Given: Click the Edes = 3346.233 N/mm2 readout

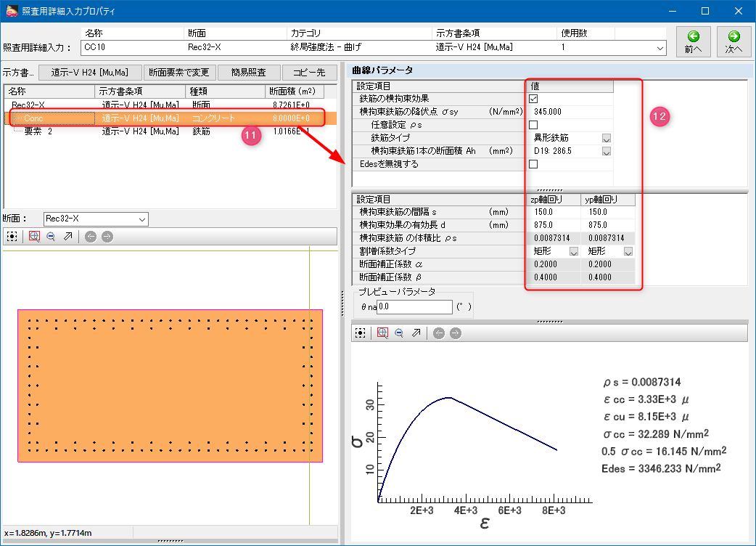Looking at the screenshot, I should (661, 468).
